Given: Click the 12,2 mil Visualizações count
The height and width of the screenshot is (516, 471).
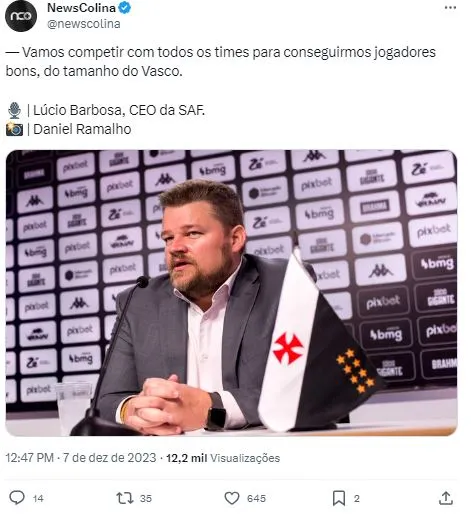Looking at the screenshot, I should point(223,458).
